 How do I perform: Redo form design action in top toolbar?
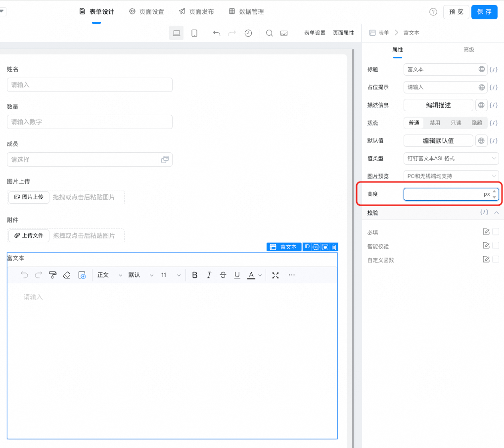point(232,33)
